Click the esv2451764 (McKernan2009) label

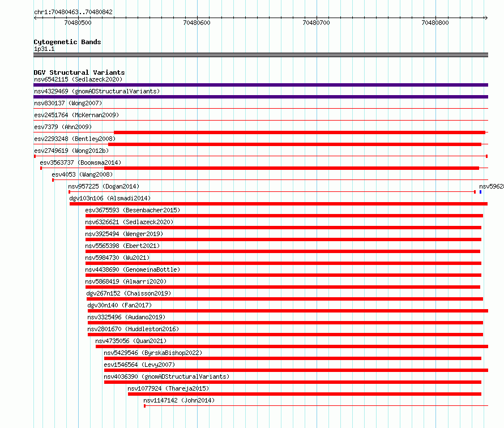click(76, 115)
